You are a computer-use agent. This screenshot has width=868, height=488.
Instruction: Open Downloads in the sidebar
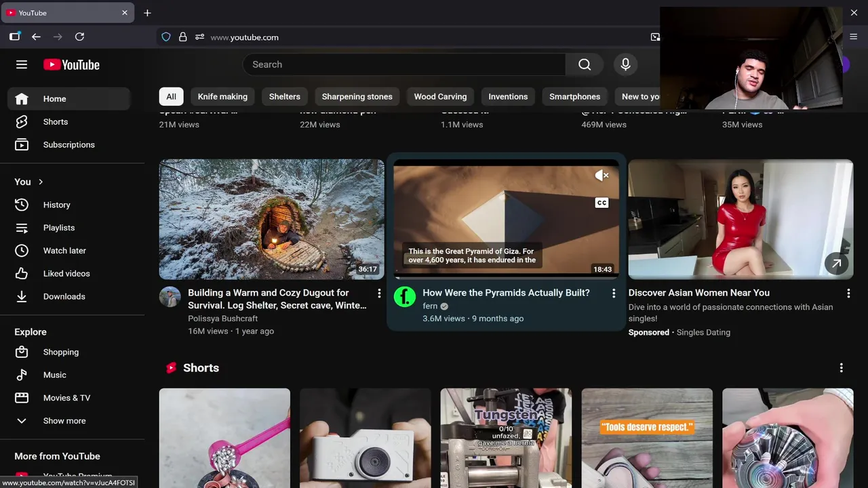tap(68, 297)
